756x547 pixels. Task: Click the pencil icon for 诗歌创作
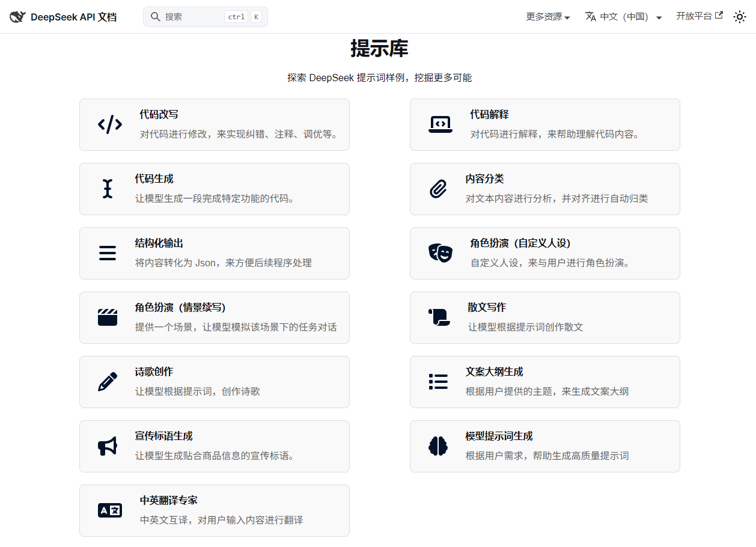(x=108, y=382)
